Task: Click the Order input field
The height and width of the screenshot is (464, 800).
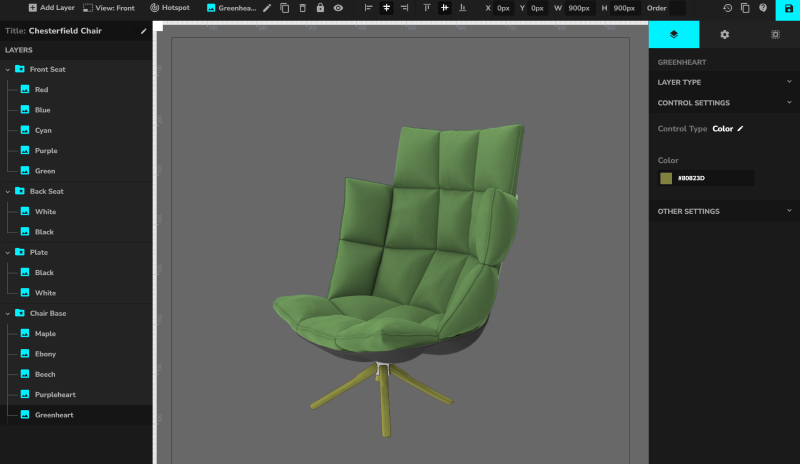Action: point(664,8)
